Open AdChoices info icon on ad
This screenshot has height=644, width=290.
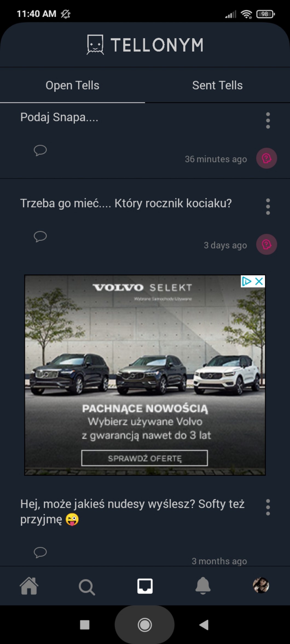tap(247, 281)
